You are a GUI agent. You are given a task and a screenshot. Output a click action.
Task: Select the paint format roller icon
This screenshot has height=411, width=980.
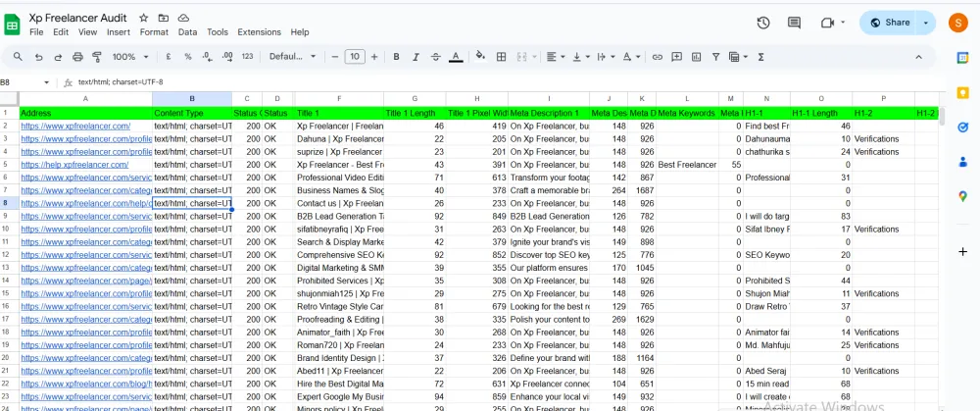tap(97, 57)
